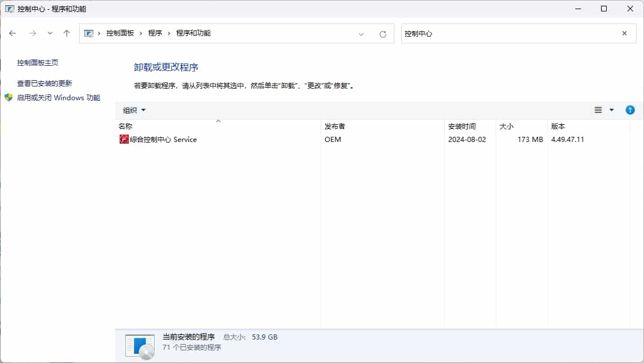
Task: Open 启用或关闭 Windows 功能 link
Action: click(58, 98)
